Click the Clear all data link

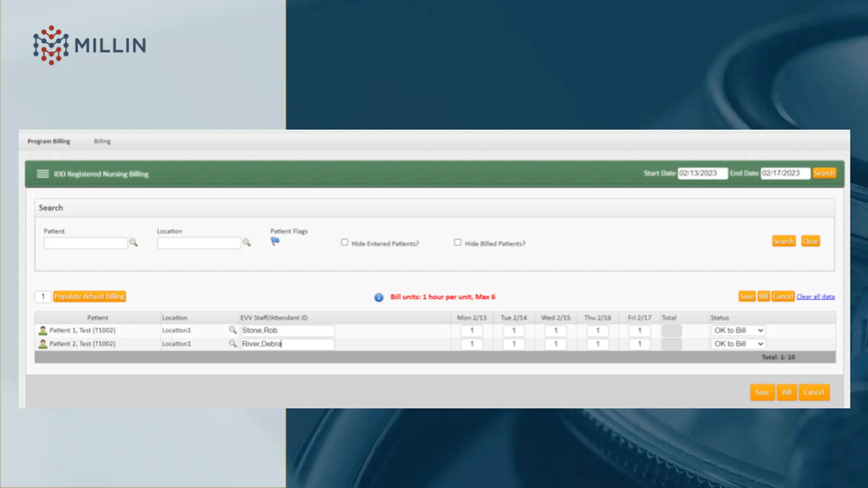coord(815,297)
